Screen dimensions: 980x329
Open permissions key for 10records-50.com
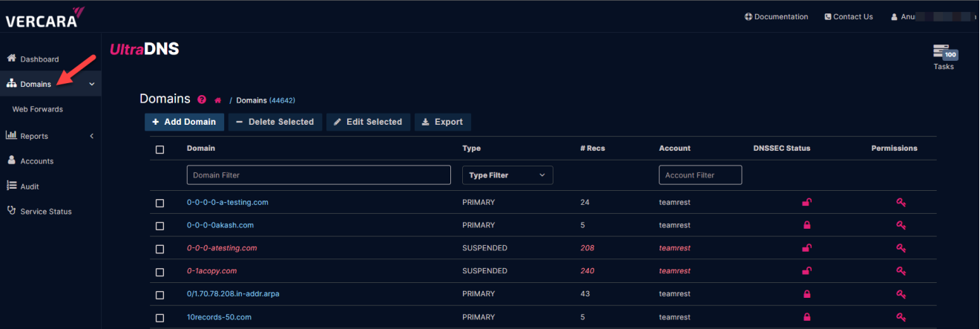(901, 317)
